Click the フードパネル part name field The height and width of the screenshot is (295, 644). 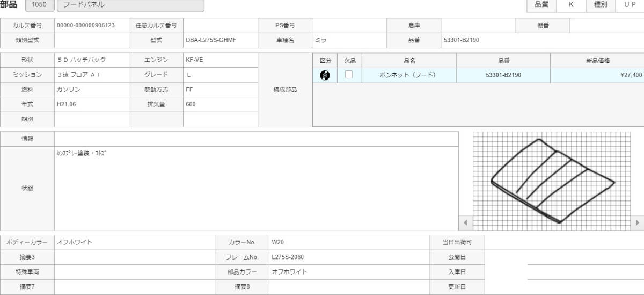click(x=130, y=5)
